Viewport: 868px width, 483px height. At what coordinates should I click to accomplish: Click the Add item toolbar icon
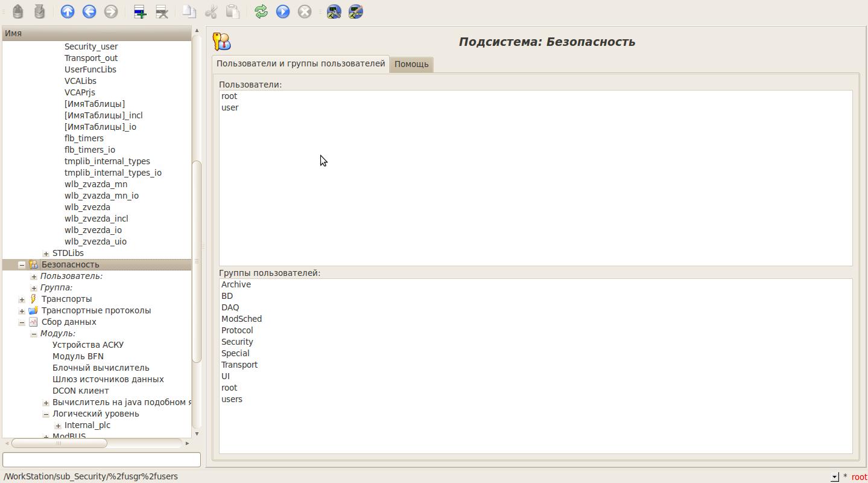coord(140,11)
